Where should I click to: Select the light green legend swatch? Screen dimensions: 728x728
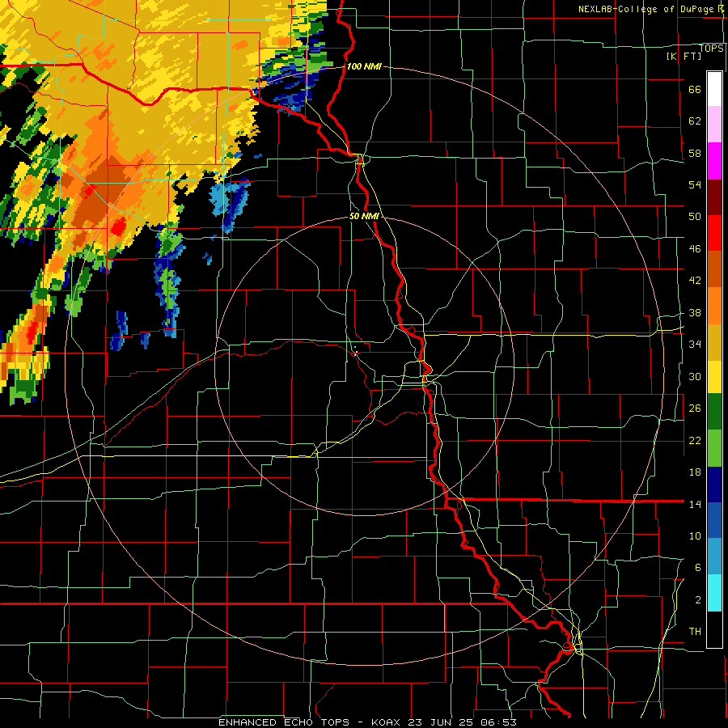coord(714,448)
